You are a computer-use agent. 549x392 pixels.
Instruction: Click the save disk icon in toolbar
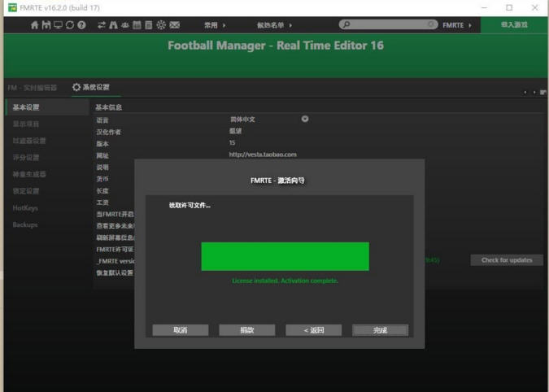pos(46,25)
